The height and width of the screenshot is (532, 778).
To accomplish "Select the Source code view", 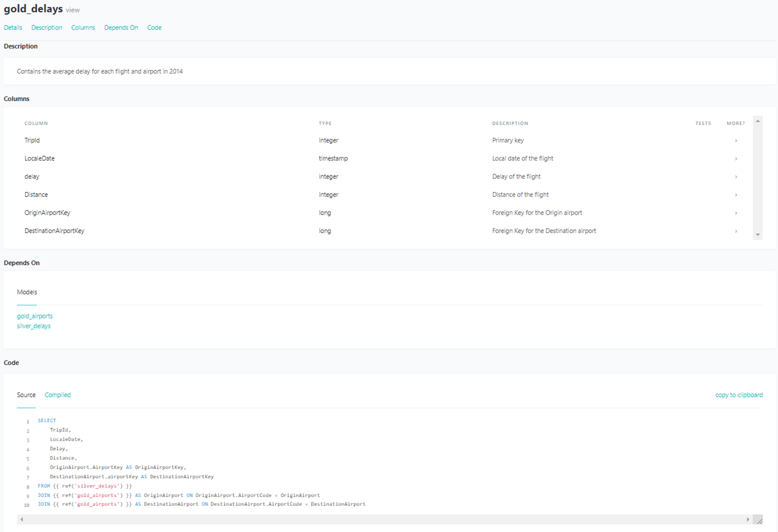I will [26, 395].
